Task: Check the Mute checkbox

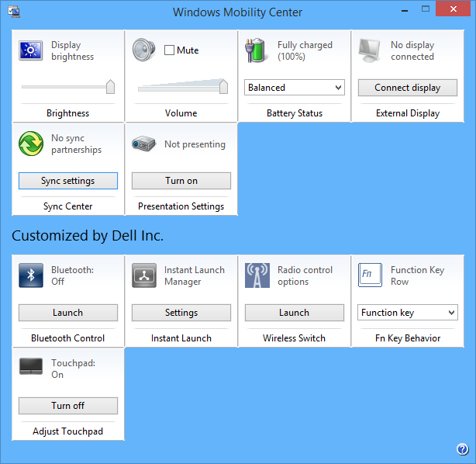Action: (170, 50)
